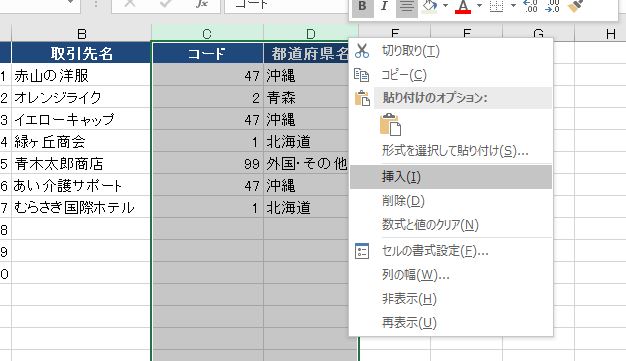Screen dimensions: 626x361
Task: Select code cell with value 99
Action: pyautogui.click(x=208, y=163)
